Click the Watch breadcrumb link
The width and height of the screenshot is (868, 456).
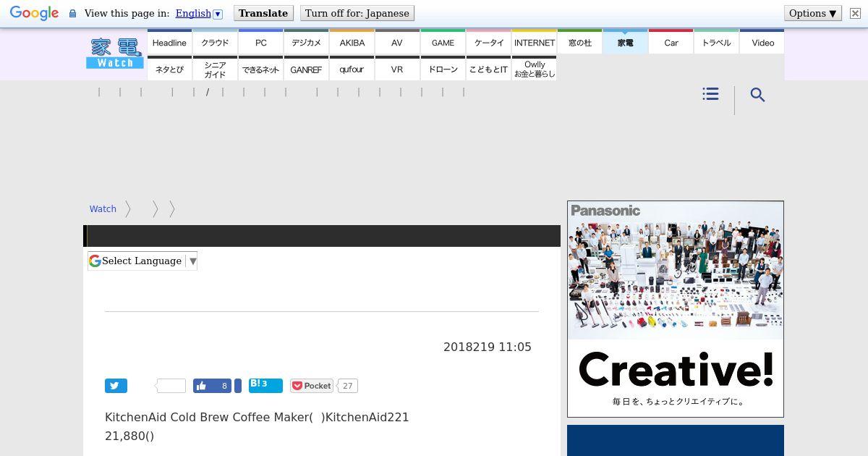click(103, 209)
